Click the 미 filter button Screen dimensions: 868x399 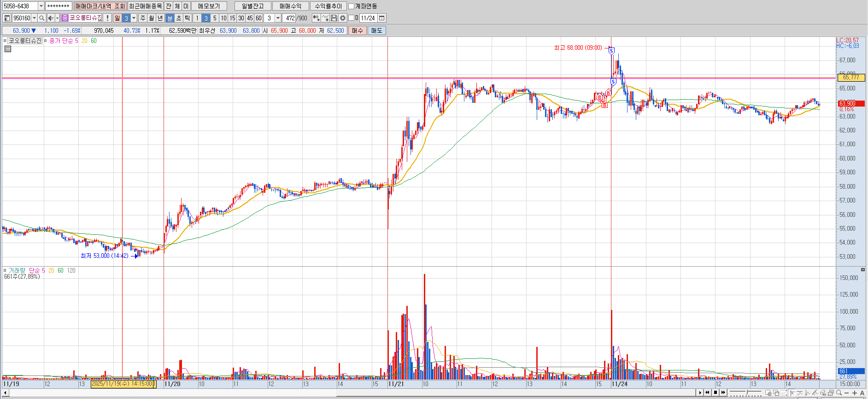pyautogui.click(x=186, y=6)
